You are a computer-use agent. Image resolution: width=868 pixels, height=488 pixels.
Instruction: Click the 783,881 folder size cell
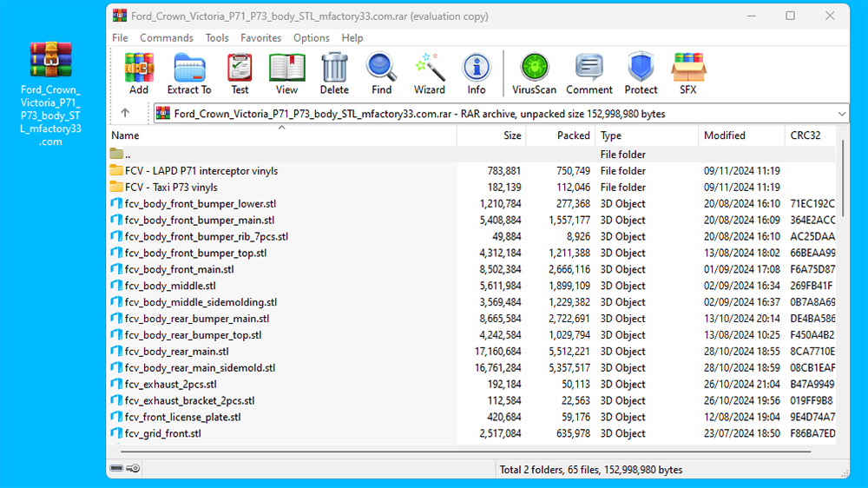tap(503, 170)
